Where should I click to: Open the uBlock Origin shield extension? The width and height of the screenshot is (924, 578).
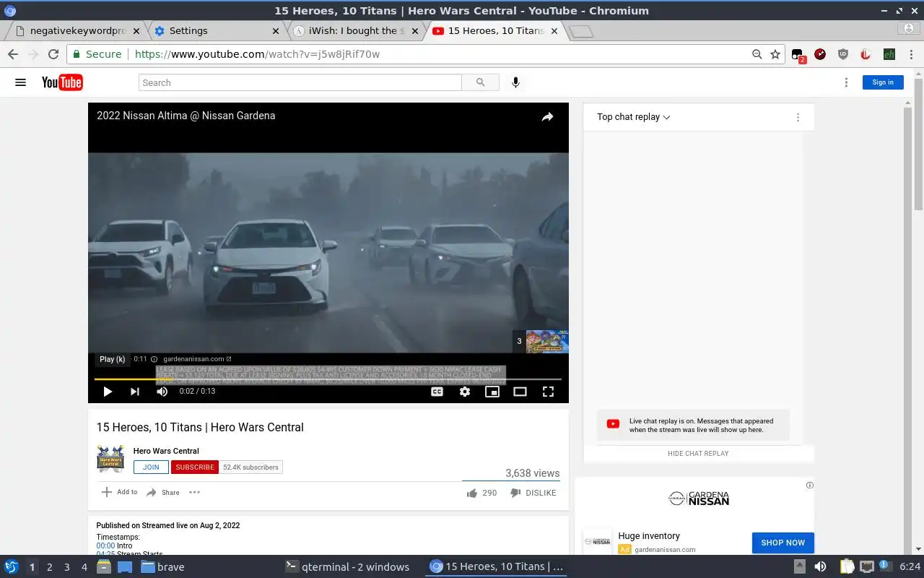[x=843, y=54]
